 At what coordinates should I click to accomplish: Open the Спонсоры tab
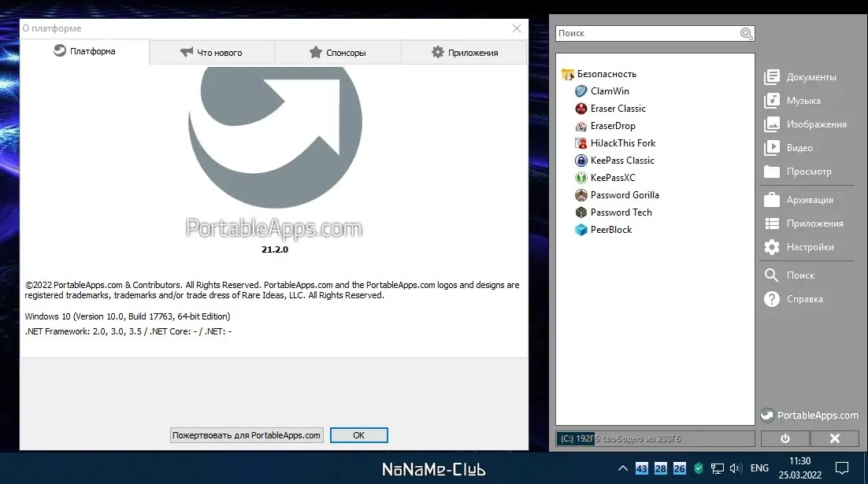click(x=338, y=53)
